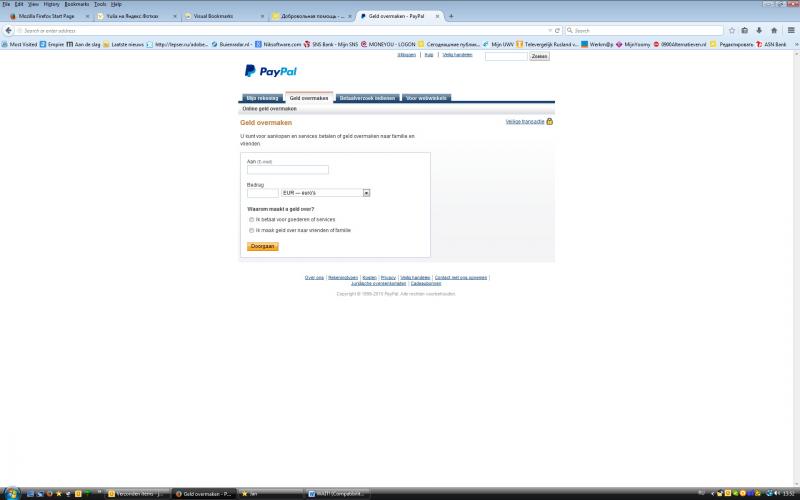Open Geld overmaken Firefox taskbar button
This screenshot has height=500, width=800.
click(204, 494)
